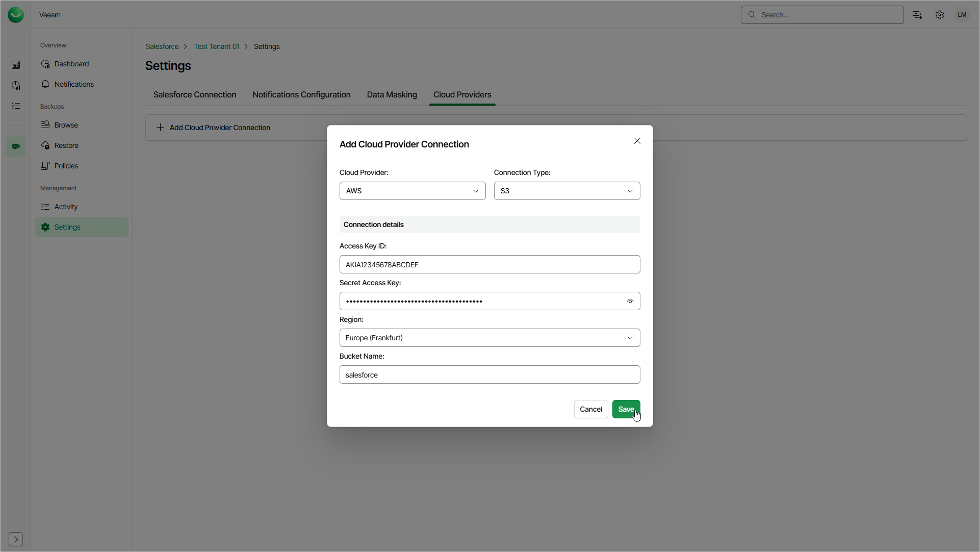The height and width of the screenshot is (552, 980).
Task: Open Activity under Management
Action: point(82,207)
